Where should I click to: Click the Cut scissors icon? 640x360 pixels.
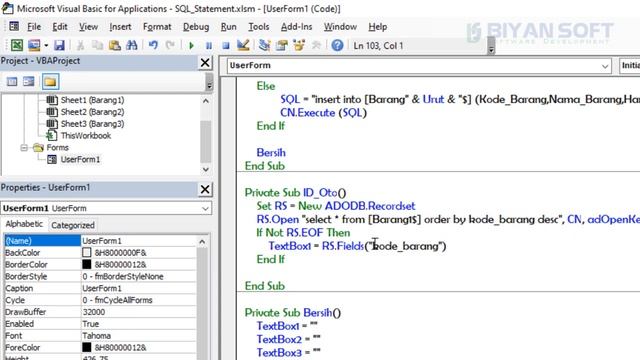coord(80,45)
